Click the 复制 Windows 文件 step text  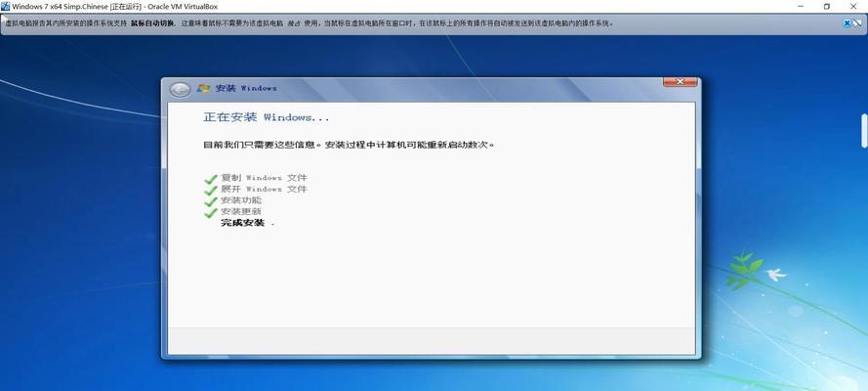(x=264, y=178)
